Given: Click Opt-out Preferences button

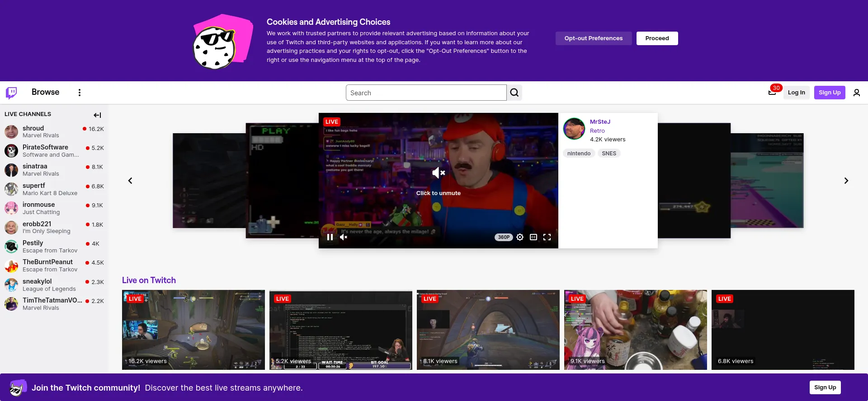Looking at the screenshot, I should (x=594, y=38).
